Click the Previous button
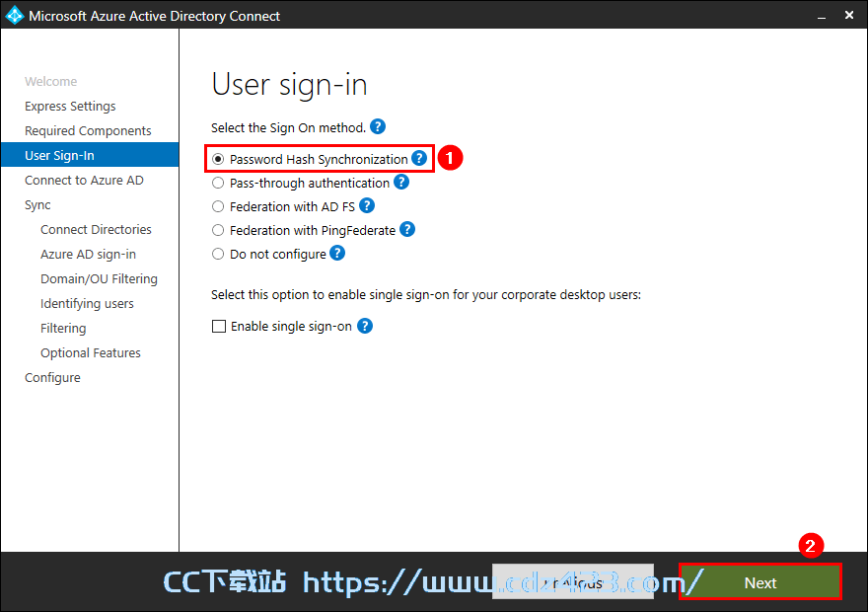The height and width of the screenshot is (612, 868). [573, 581]
